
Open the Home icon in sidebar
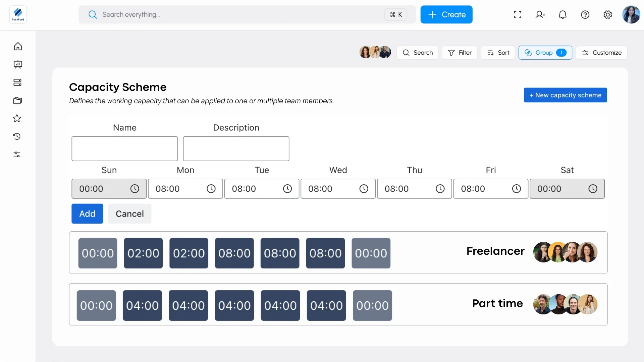[18, 46]
